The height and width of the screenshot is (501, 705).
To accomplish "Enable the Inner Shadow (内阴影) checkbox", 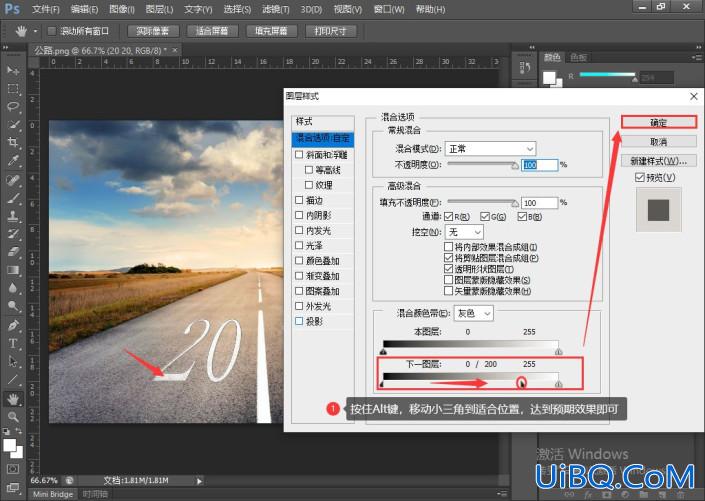I will [299, 215].
